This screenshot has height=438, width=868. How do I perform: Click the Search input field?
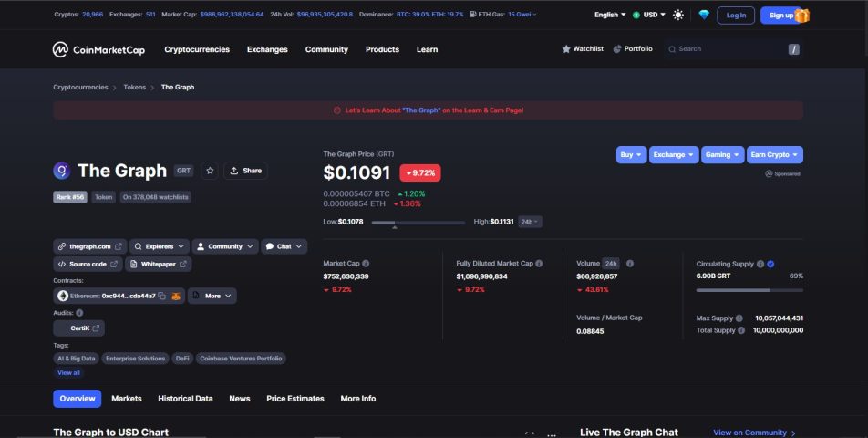click(x=733, y=49)
